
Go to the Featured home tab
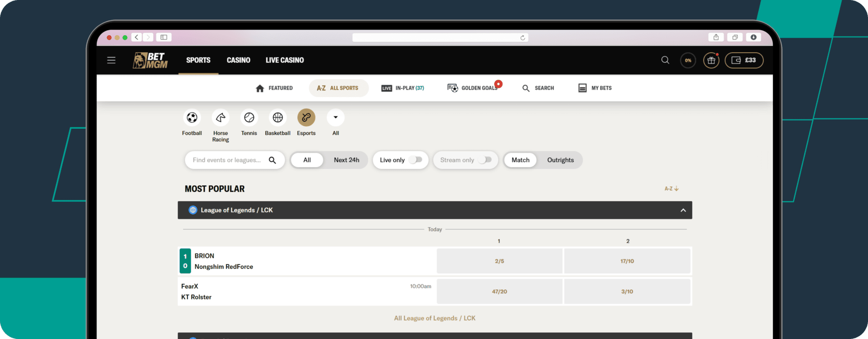(274, 88)
